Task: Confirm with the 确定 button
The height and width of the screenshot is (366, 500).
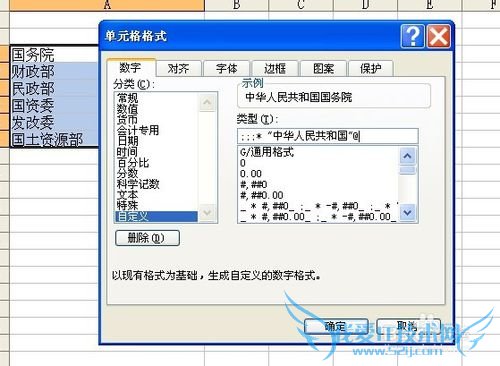Action: [x=336, y=326]
